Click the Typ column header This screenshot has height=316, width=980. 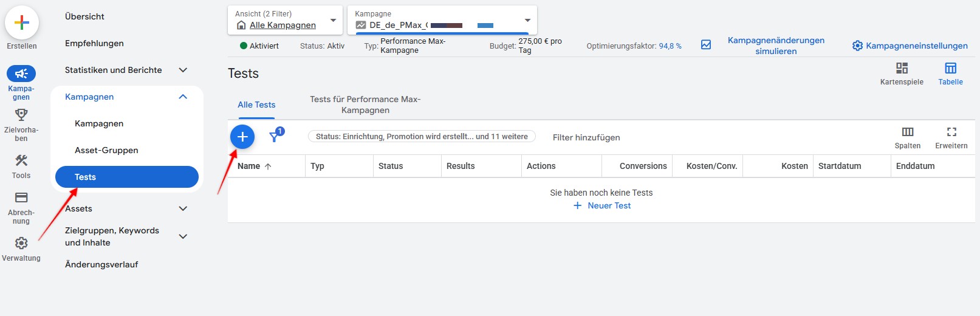(x=317, y=166)
